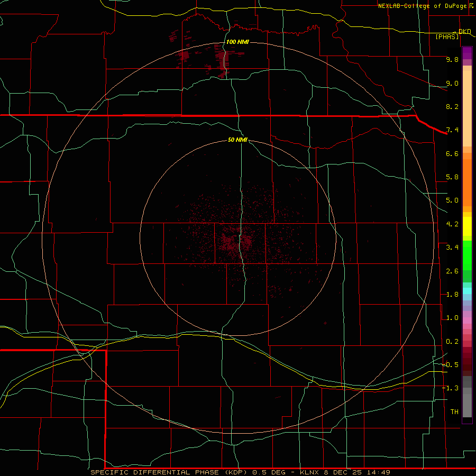Click the radar site at the center of the rings
476x476 pixels.
(238, 237)
